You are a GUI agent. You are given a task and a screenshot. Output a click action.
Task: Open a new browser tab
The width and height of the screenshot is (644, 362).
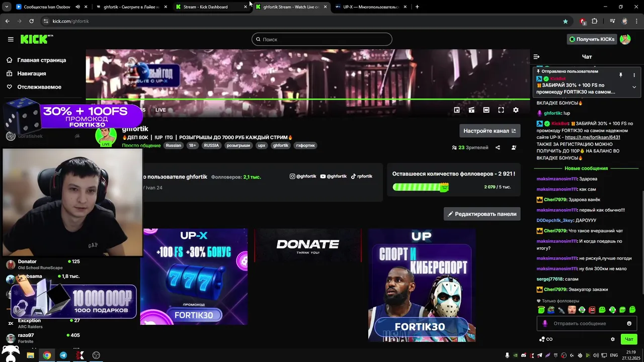pyautogui.click(x=417, y=7)
